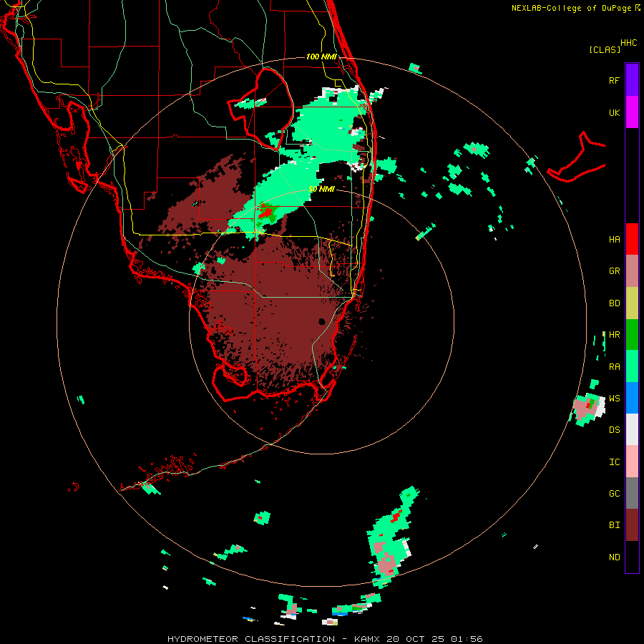
Task: Click the [CLAS] units label
Action: coord(605,50)
